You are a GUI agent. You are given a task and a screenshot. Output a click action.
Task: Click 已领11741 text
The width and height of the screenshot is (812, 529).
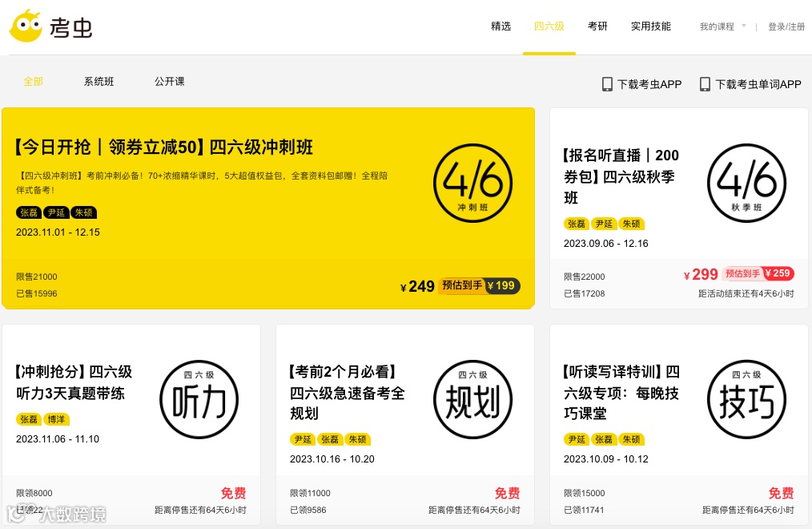click(x=584, y=510)
